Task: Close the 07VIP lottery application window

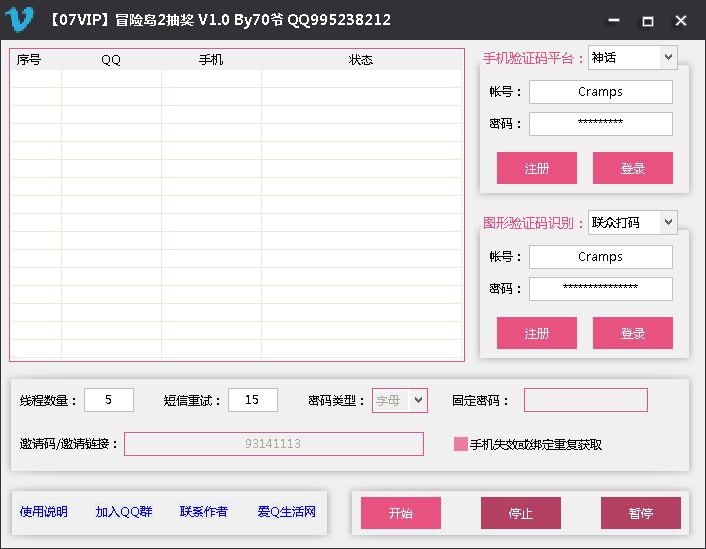Action: (681, 21)
